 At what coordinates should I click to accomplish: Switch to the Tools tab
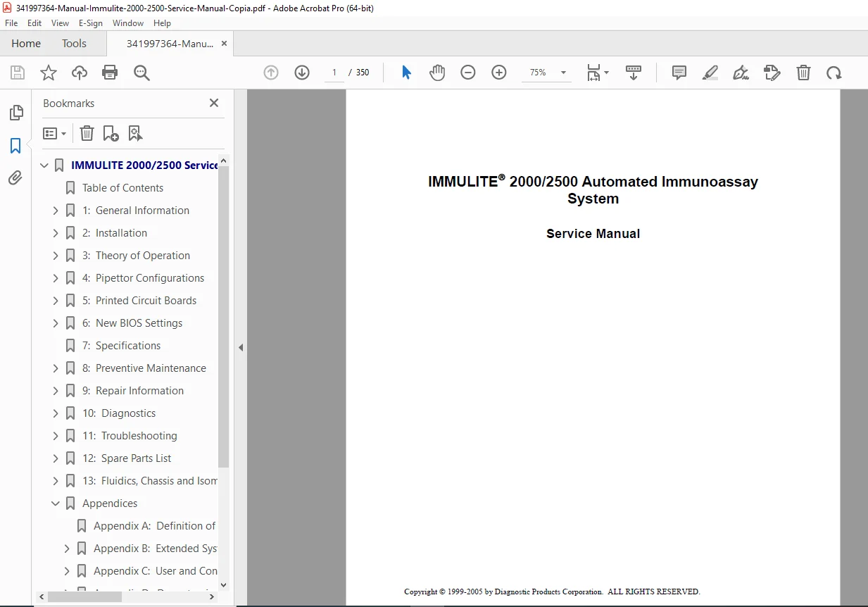(x=74, y=44)
